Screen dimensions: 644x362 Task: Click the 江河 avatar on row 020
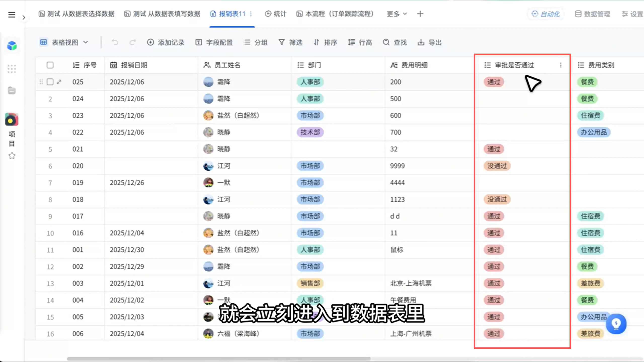pos(208,166)
